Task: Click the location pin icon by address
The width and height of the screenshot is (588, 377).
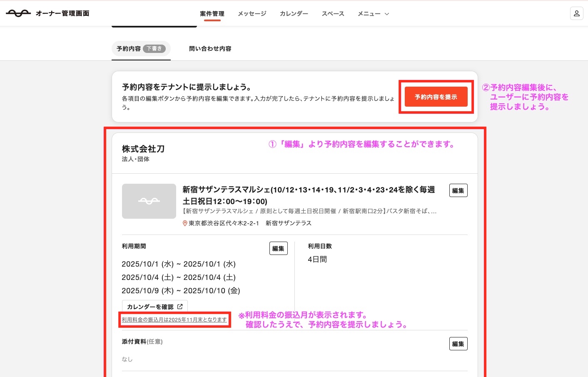Action: [185, 223]
